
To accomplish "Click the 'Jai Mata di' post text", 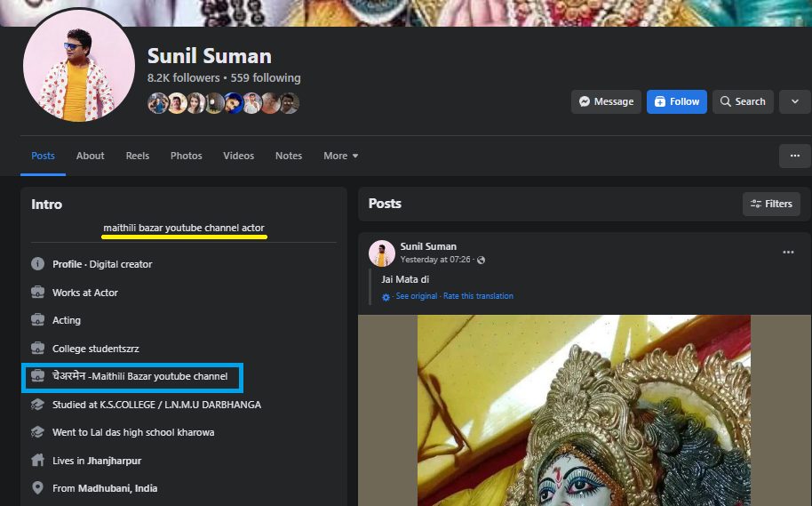I will [405, 279].
